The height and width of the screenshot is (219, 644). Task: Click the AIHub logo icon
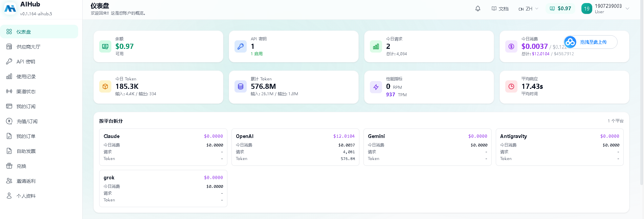point(10,8)
